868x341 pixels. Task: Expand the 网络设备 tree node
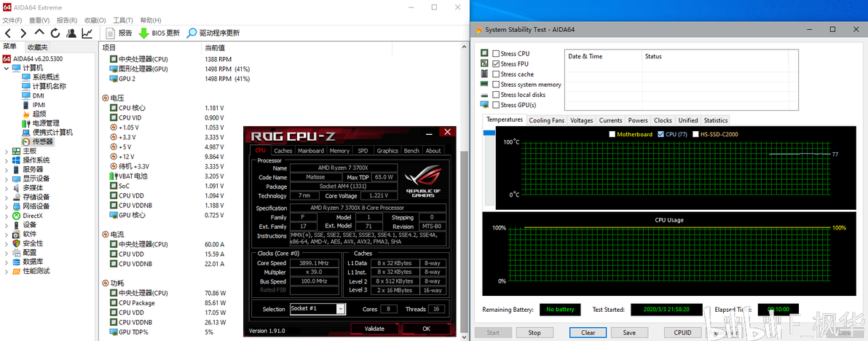pyautogui.click(x=6, y=206)
